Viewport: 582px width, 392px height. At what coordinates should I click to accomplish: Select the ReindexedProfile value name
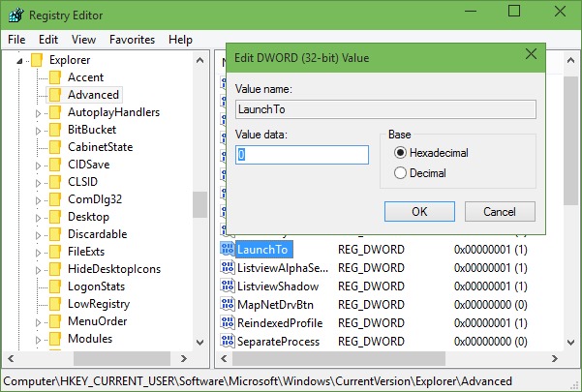click(x=280, y=322)
